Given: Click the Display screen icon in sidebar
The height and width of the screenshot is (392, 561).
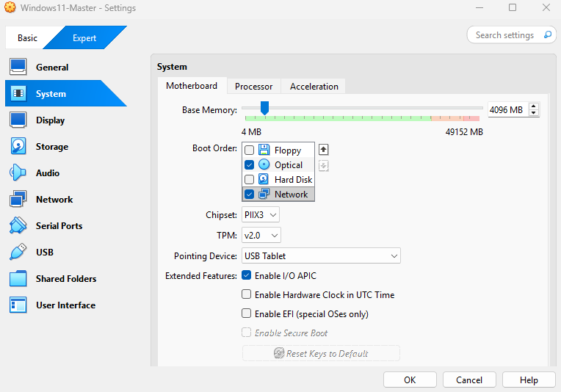Looking at the screenshot, I should coord(18,120).
